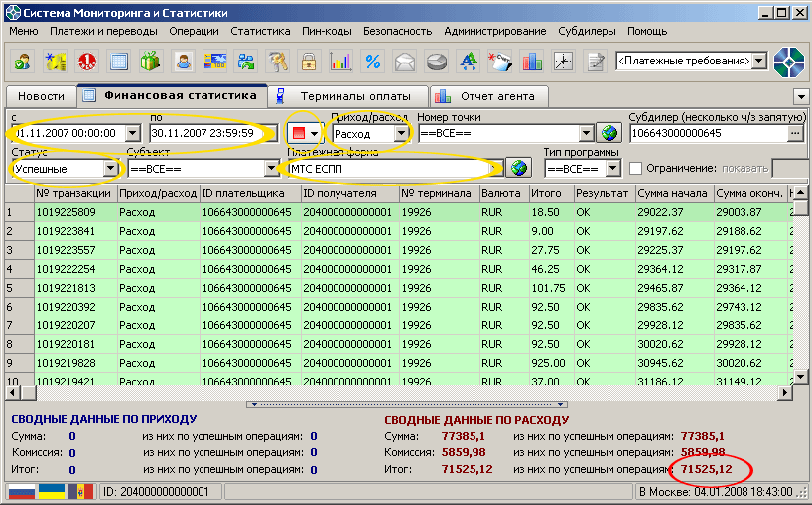Image resolution: width=812 pixels, height=505 pixels.
Task: Open the Статистика menu
Action: point(260,31)
